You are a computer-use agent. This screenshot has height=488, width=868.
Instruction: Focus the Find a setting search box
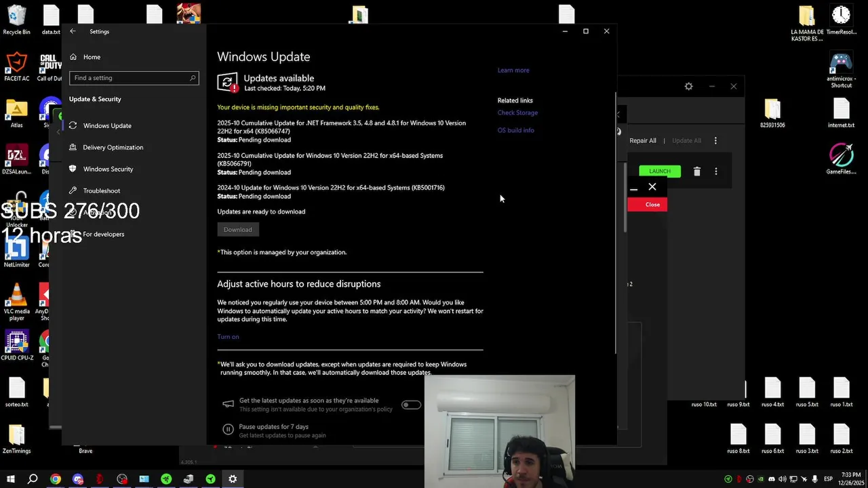(134, 78)
